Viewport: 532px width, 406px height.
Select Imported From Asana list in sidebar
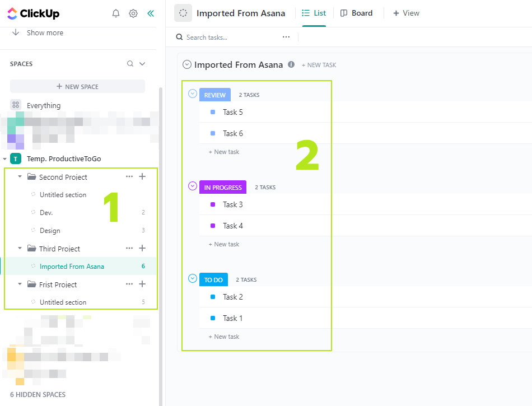[72, 266]
